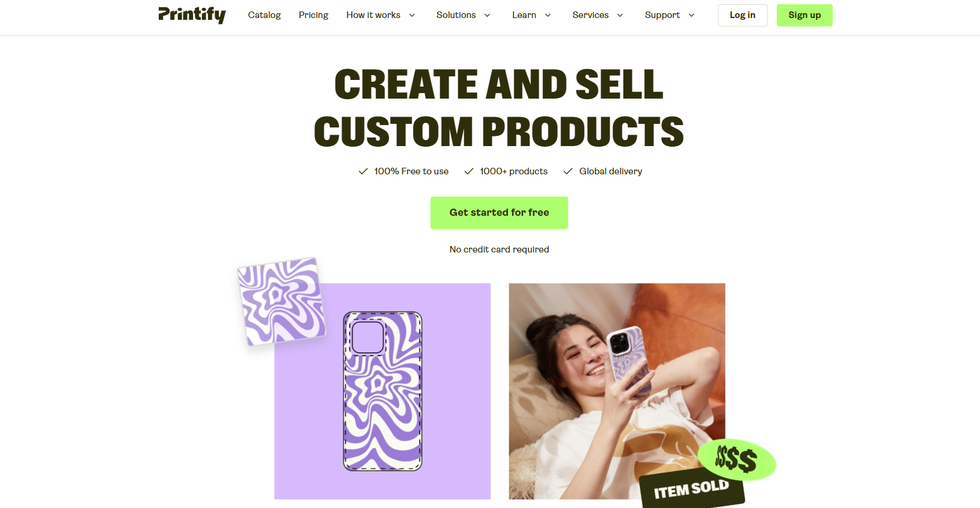Click the checkmark beside 100% Free to use
The image size is (980, 508).
pos(363,171)
